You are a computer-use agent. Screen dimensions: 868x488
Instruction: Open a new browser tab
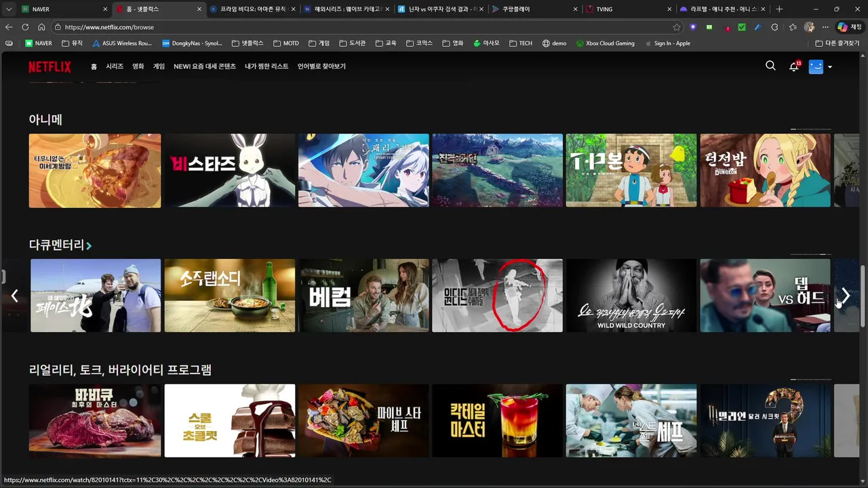[779, 9]
